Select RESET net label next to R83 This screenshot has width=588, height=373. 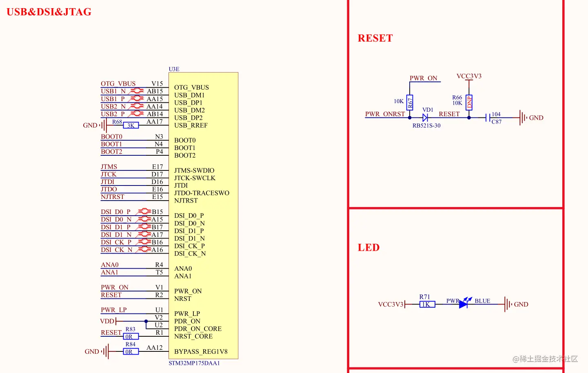pos(111,333)
